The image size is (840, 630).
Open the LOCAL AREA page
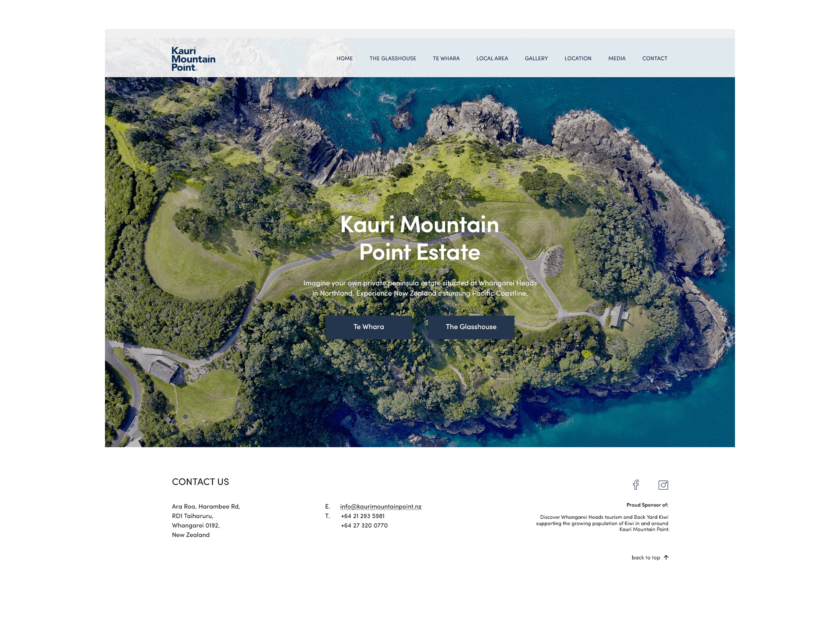[x=492, y=58]
